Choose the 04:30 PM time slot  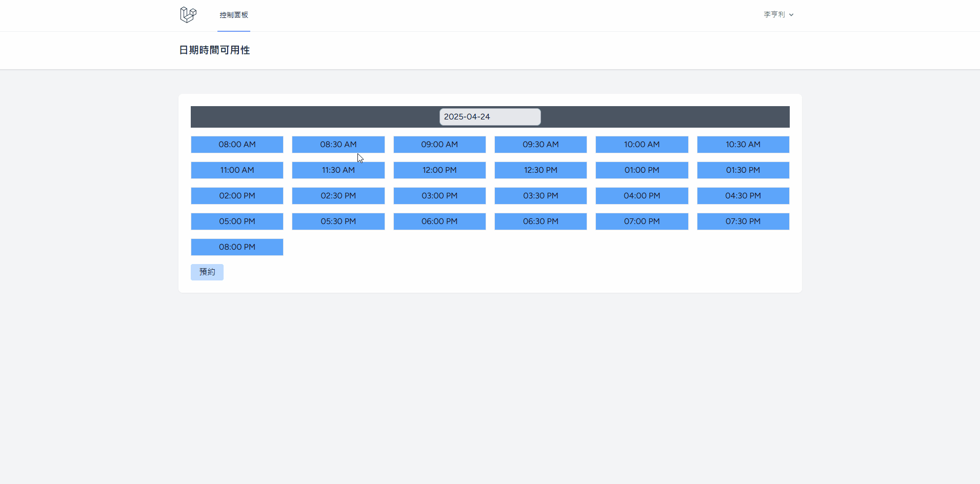pos(743,196)
